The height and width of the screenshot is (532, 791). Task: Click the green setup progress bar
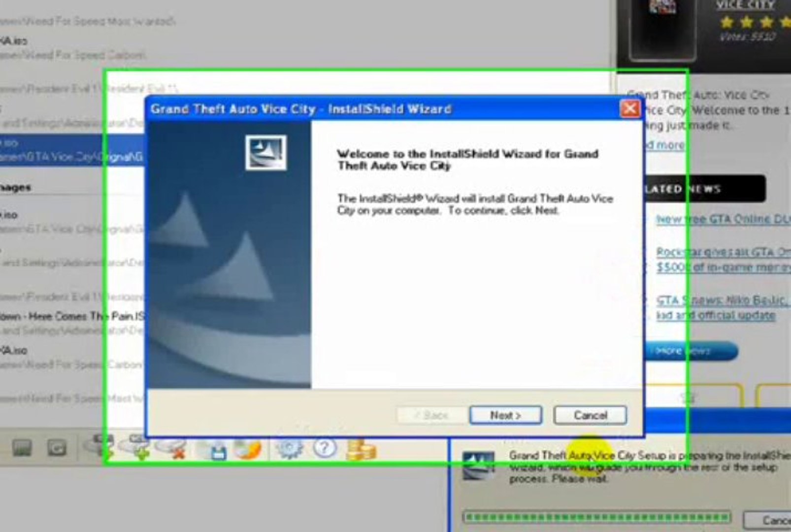[597, 517]
